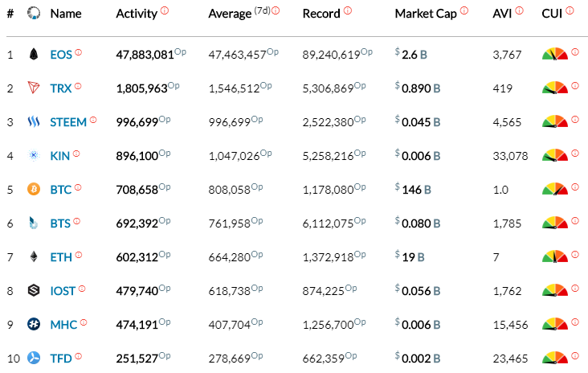Click the TFD blue coin logo
The height and width of the screenshot is (373, 588).
point(34,358)
